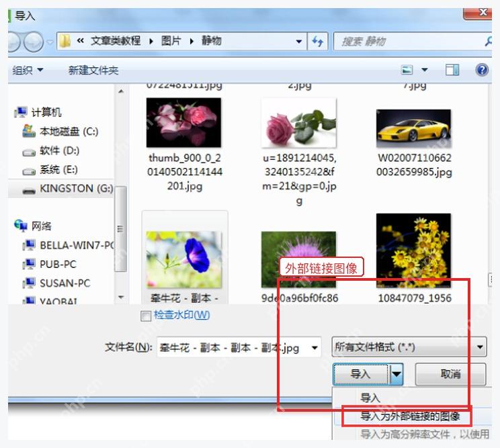Screen dimensions: 500x448
Task: Choose 导入 from the dropdown menu
Action: (x=370, y=398)
